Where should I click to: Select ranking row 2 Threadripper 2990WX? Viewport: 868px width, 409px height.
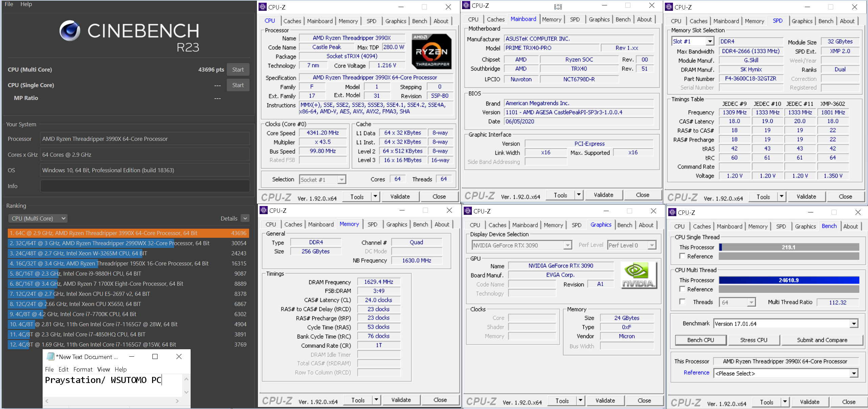(x=128, y=243)
